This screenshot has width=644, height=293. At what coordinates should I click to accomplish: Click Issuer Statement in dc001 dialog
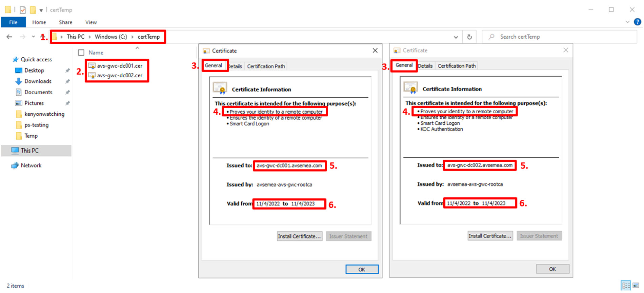click(348, 236)
